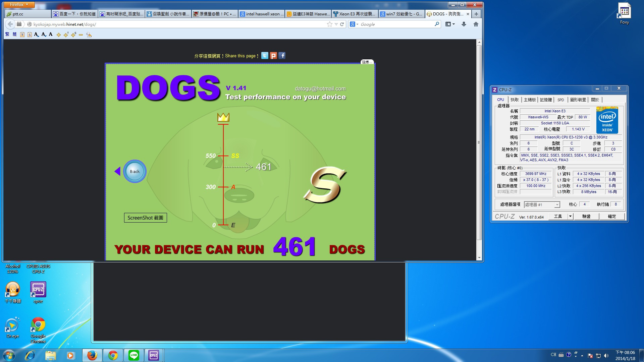Open the Firefox downloads arrow
The image size is (644, 362).
(x=464, y=24)
